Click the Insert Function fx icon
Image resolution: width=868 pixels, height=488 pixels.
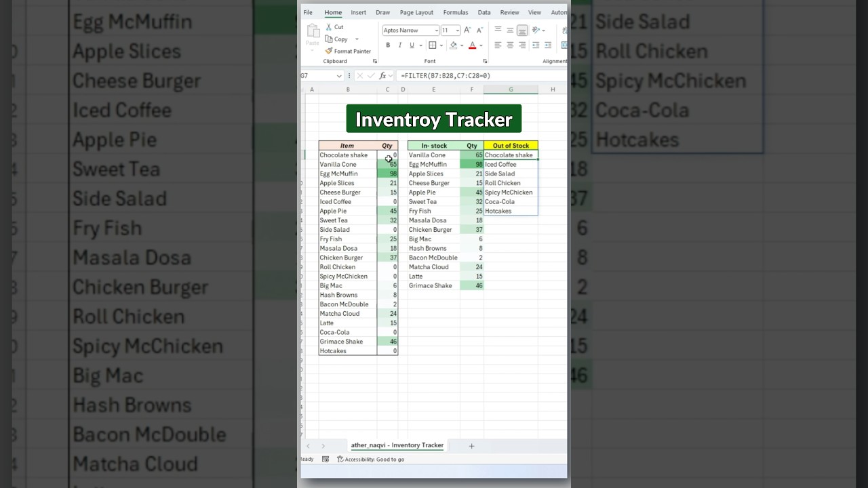click(x=383, y=76)
